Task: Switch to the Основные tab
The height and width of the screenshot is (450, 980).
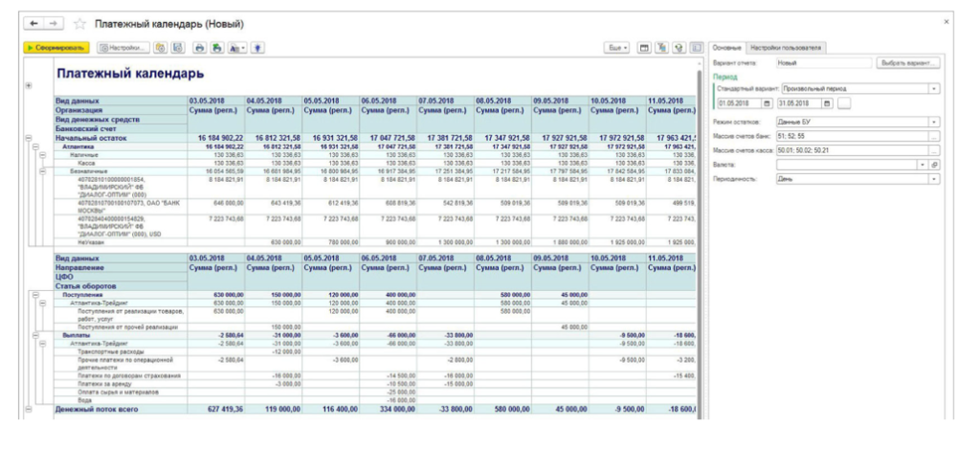Action: (727, 48)
